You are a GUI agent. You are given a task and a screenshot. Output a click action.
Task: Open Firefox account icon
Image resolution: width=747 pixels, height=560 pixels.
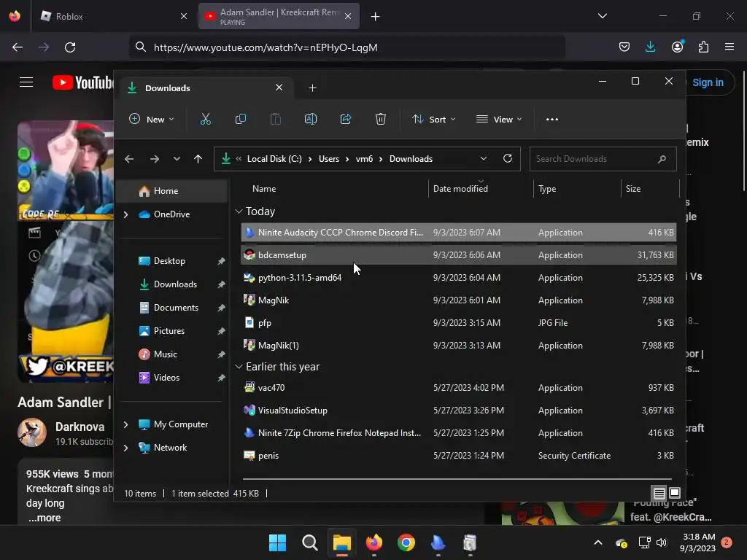677,47
